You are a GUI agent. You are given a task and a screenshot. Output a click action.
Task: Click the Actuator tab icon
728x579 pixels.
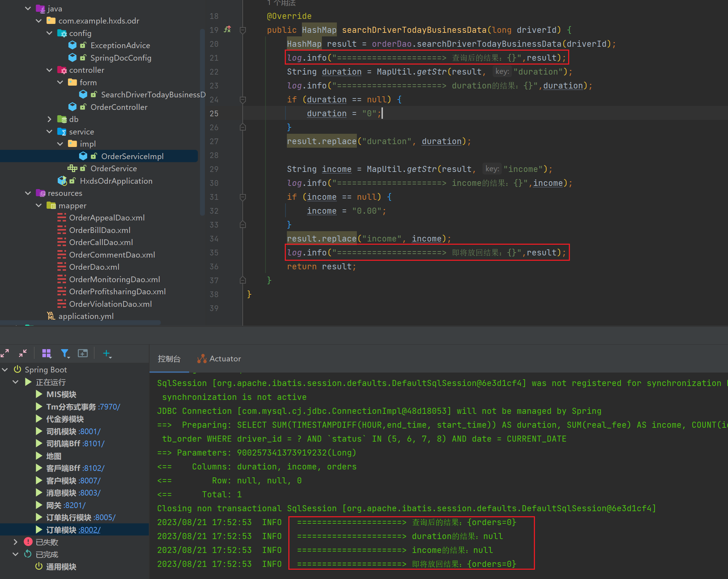click(202, 359)
